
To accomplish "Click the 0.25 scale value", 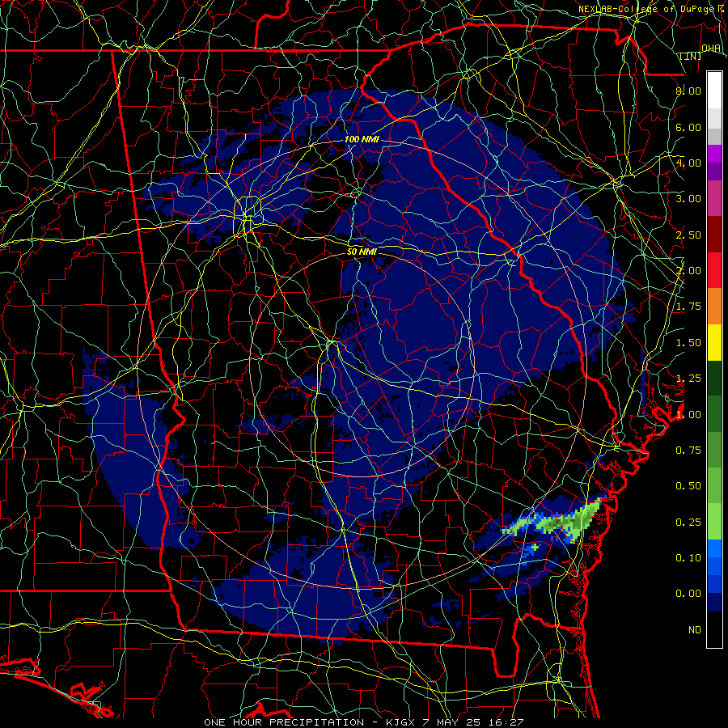I will coord(688,523).
